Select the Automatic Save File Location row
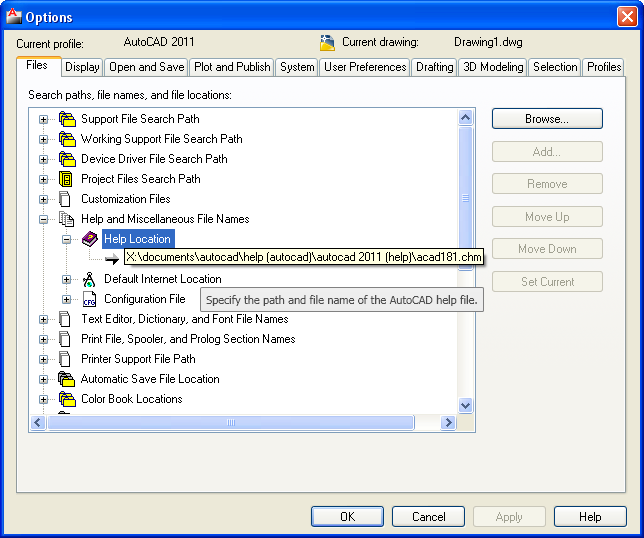This screenshot has height=538, width=644. 150,379
